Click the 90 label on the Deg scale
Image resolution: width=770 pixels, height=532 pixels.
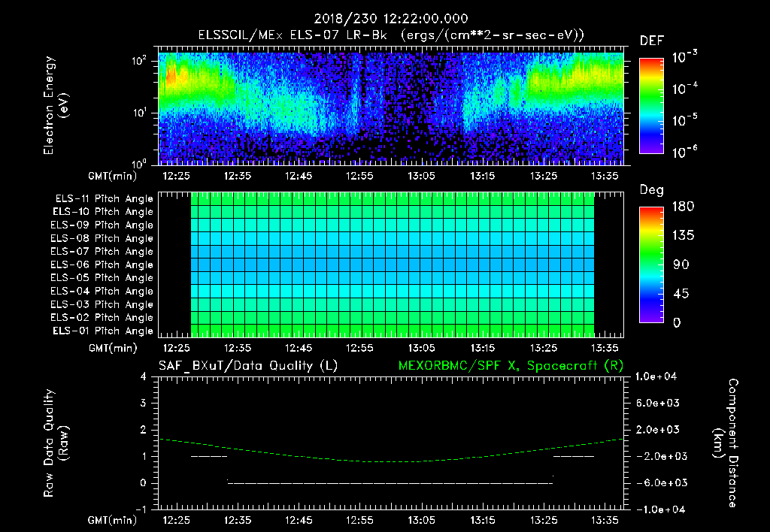pos(681,264)
